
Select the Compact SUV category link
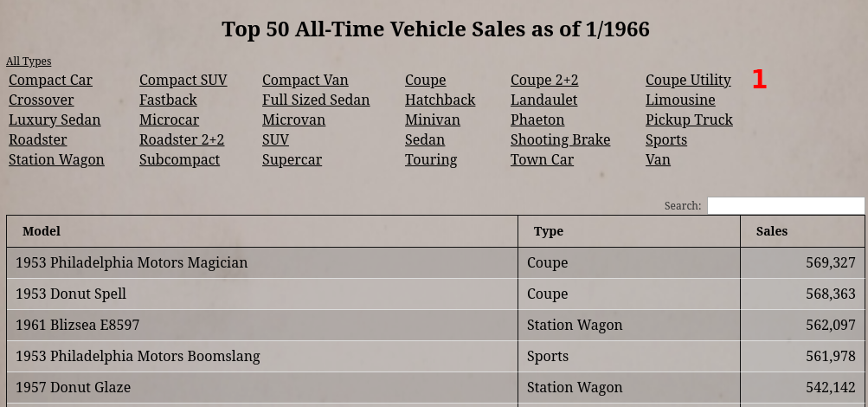coord(183,81)
